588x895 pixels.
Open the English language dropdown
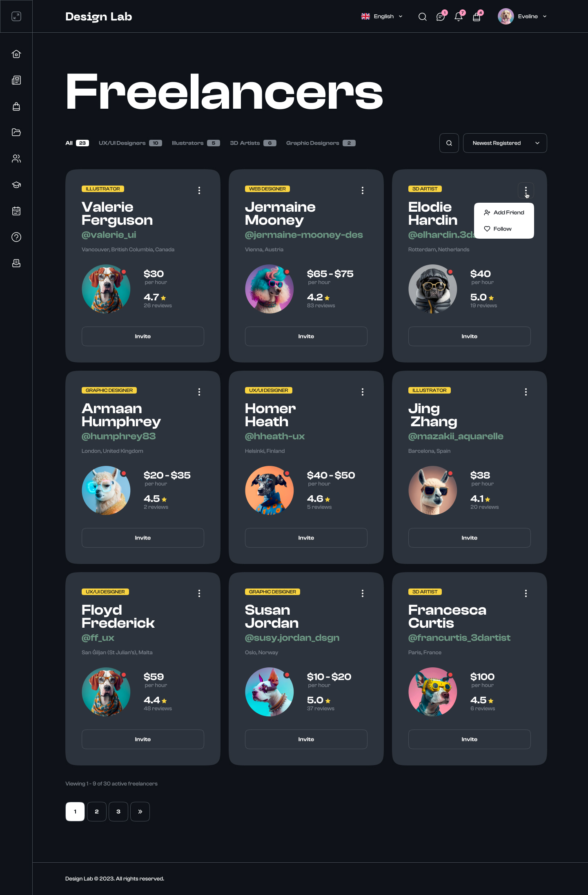[382, 16]
